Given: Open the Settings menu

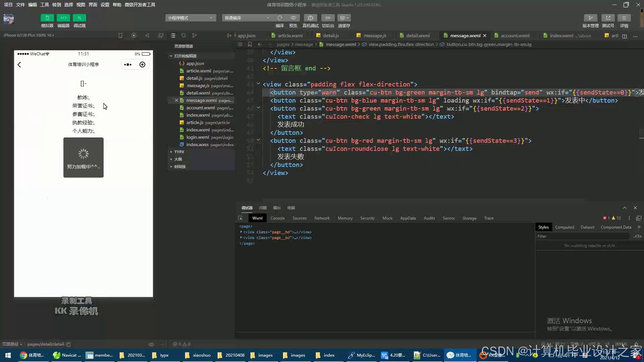Looking at the screenshot, I should [105, 5].
